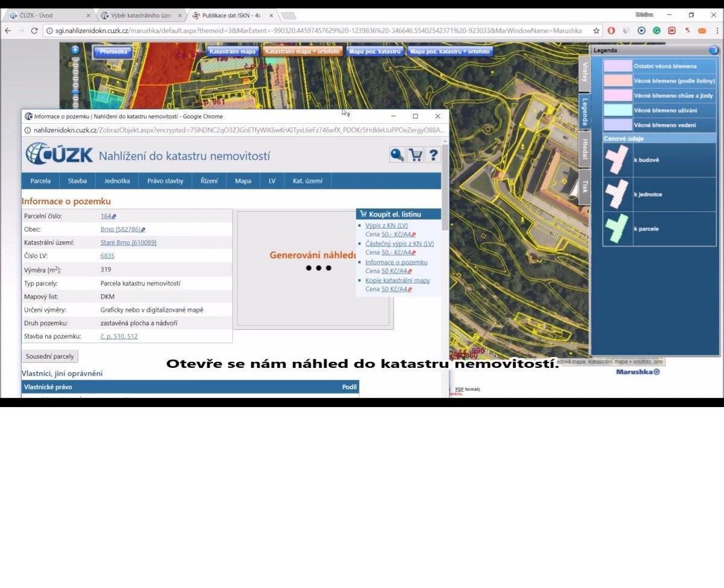This screenshot has height=588, width=724.
Task: Click the orange mail envelope extension icon
Action: (x=702, y=30)
